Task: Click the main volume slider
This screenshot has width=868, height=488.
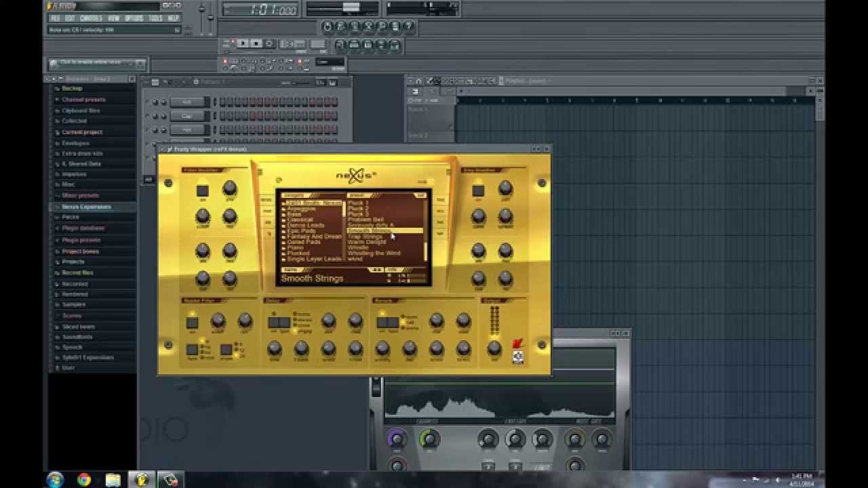Action: (202, 18)
